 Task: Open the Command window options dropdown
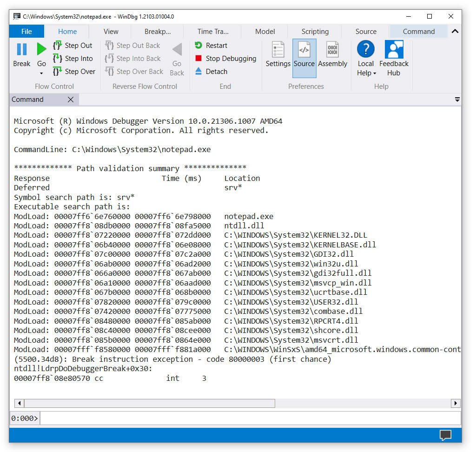tap(457, 100)
